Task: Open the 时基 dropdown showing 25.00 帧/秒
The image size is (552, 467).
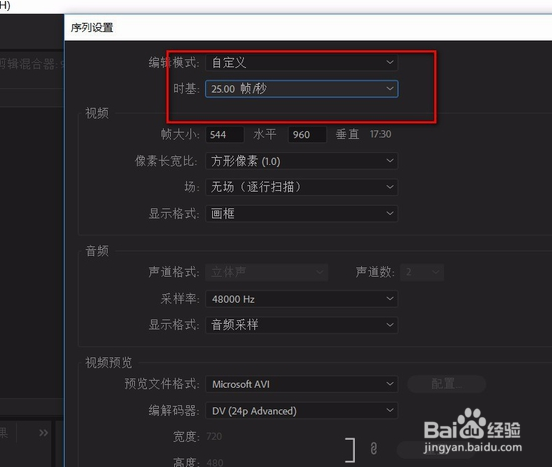Action: click(302, 89)
